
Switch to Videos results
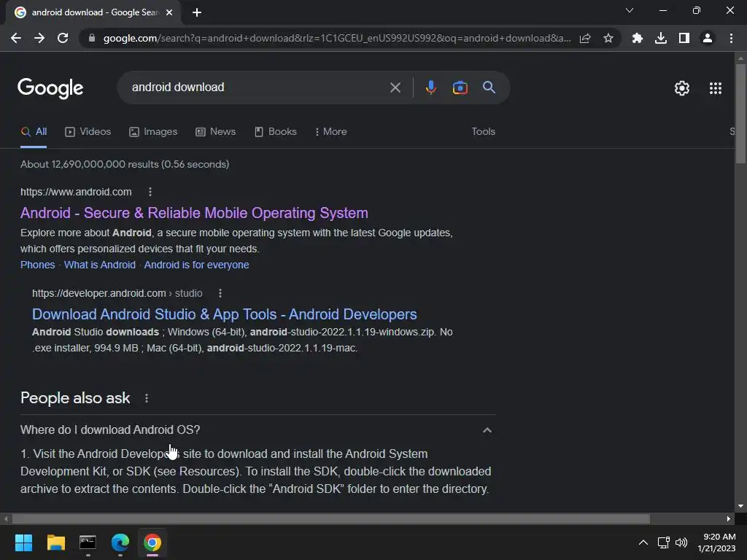click(88, 132)
